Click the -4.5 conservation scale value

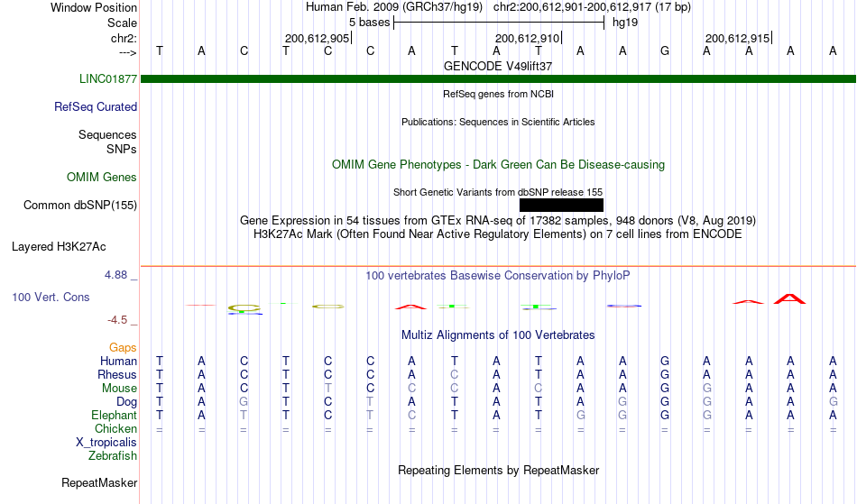coord(117,320)
